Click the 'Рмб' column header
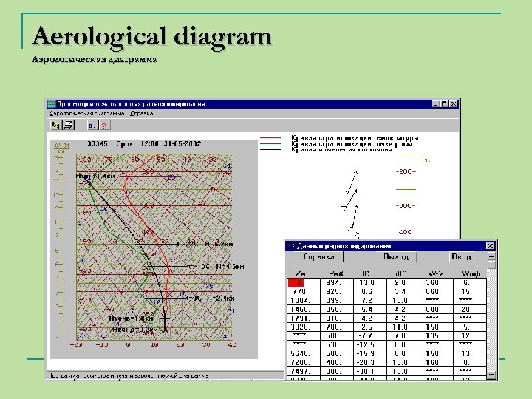This screenshot has width=532, height=399. point(336,274)
